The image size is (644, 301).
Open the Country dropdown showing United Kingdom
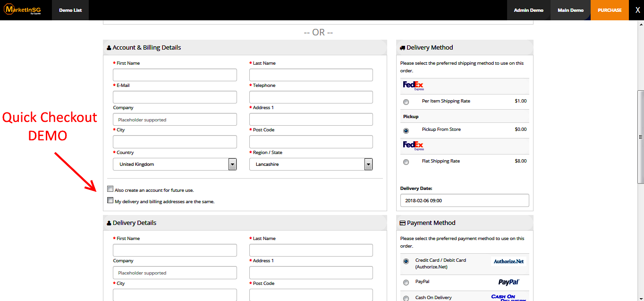click(175, 164)
